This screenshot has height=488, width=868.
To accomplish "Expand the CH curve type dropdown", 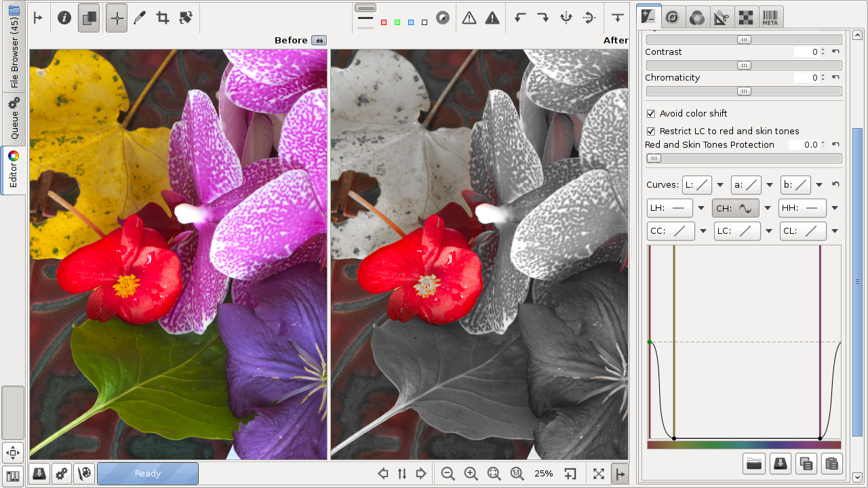I will [x=768, y=208].
